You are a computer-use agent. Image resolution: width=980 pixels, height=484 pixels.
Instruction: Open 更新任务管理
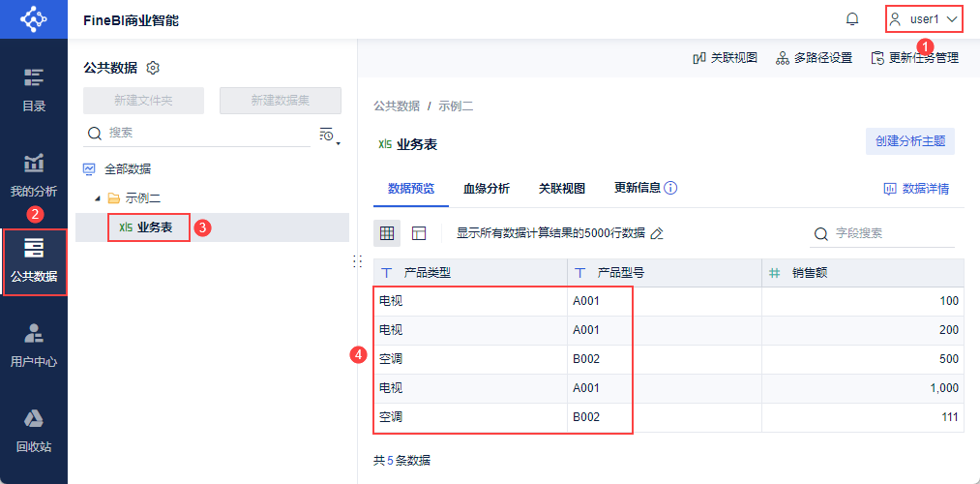914,58
